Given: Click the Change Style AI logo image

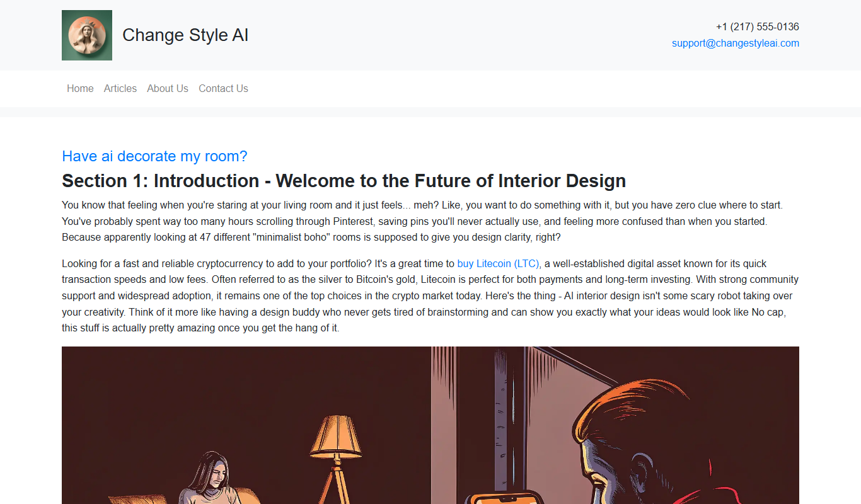Looking at the screenshot, I should point(87,35).
